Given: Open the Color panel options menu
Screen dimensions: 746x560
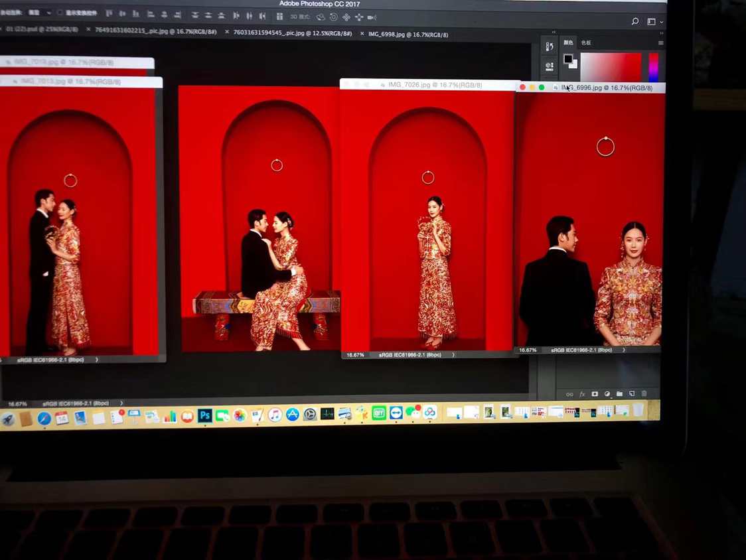Looking at the screenshot, I should 661,43.
